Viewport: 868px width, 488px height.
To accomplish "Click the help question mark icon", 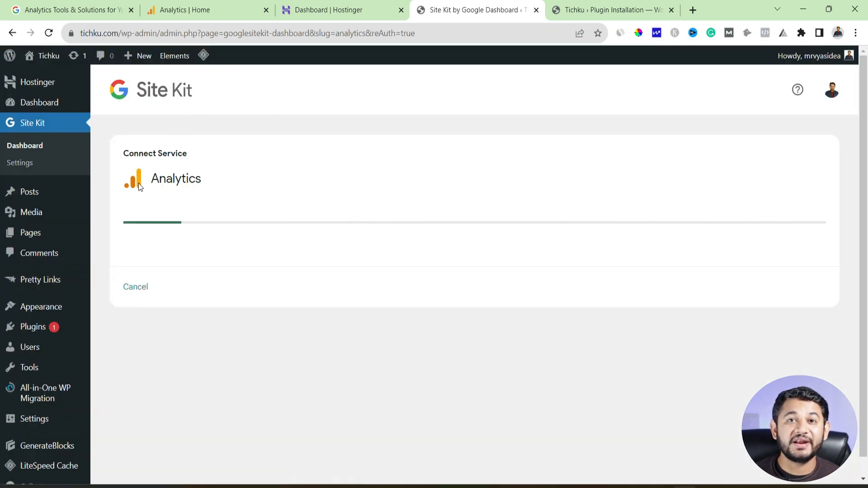I will (797, 89).
